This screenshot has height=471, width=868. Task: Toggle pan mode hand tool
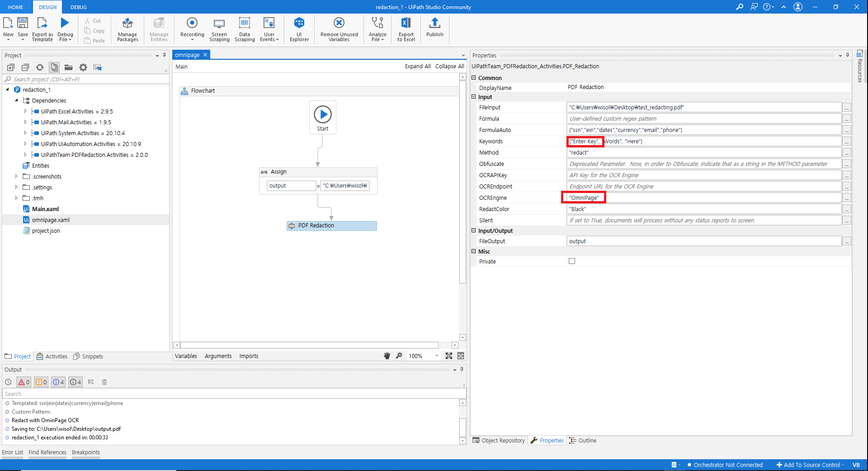click(x=387, y=356)
